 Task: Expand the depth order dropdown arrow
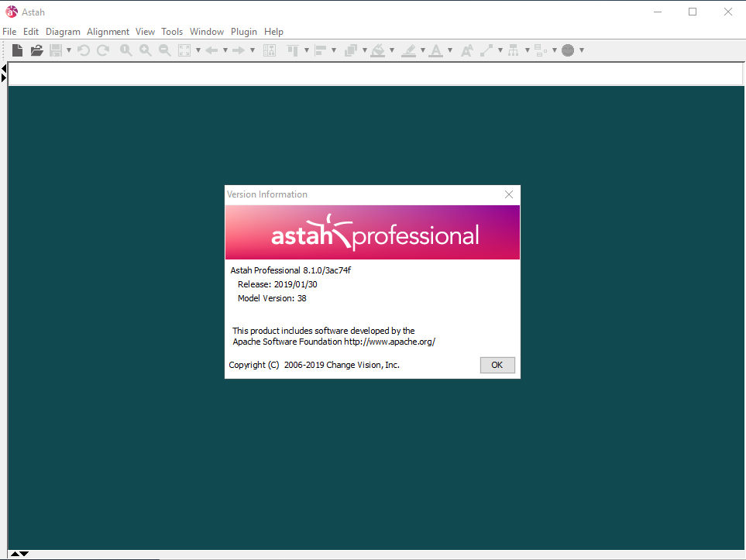tap(365, 50)
